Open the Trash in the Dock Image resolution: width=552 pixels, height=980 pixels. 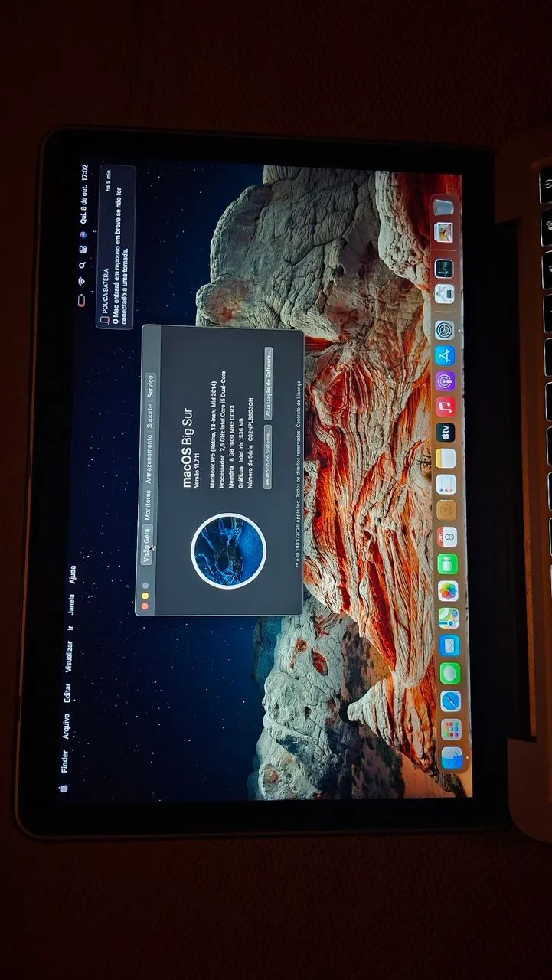(x=444, y=207)
